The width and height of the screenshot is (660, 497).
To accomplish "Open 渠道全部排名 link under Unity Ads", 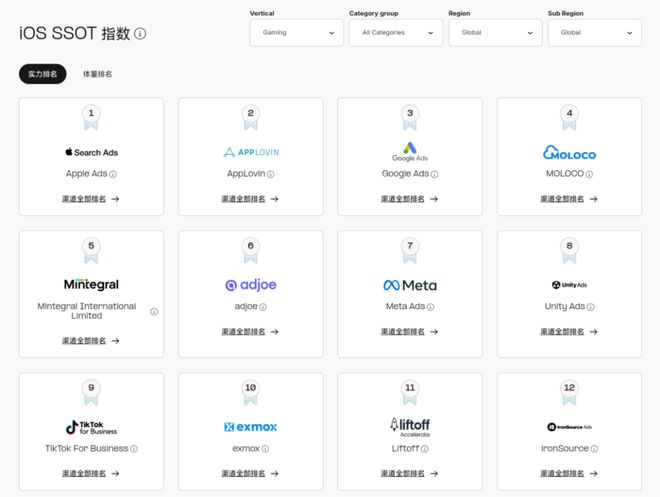I will [569, 332].
